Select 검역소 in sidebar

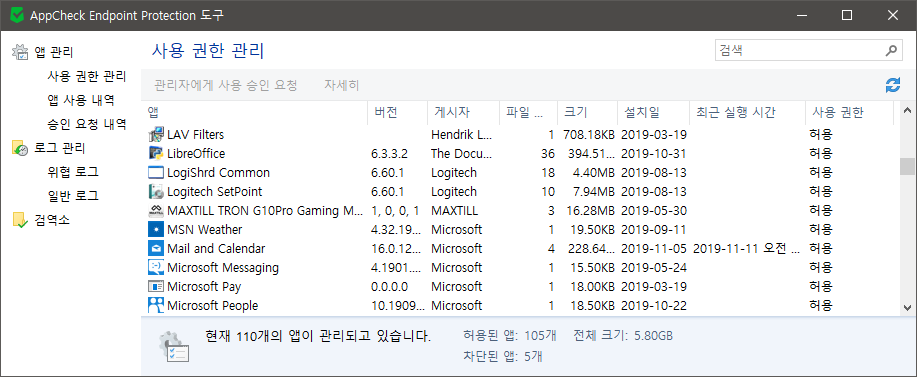coord(52,220)
